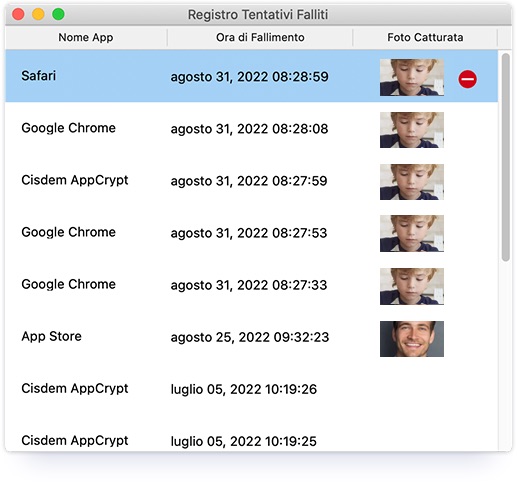Open the App Store captured photo
The width and height of the screenshot is (517, 484).
click(412, 339)
